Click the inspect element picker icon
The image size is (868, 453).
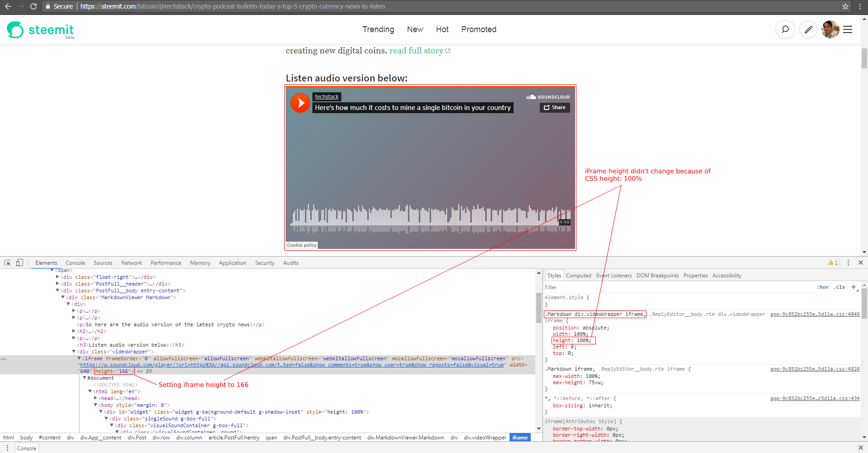point(8,263)
